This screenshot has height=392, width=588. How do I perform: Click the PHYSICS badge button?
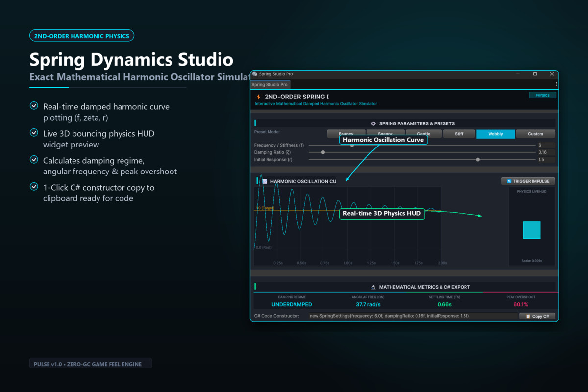[x=542, y=96]
